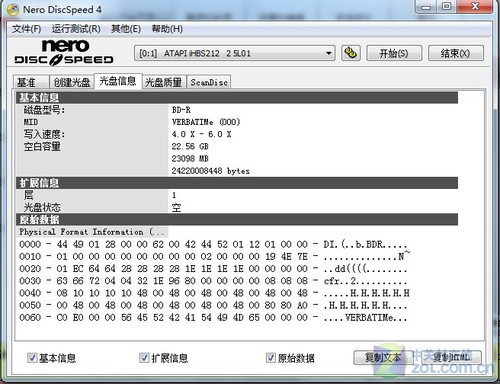Screen dimensions: 500x384
Task: Click the 复制HTML button
Action: pyautogui.click(x=451, y=358)
